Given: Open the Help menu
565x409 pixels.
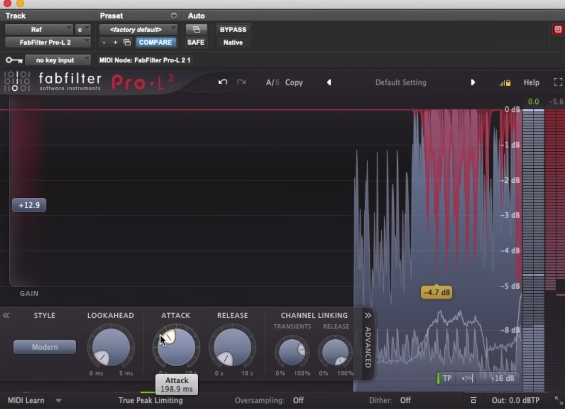Looking at the screenshot, I should 531,83.
